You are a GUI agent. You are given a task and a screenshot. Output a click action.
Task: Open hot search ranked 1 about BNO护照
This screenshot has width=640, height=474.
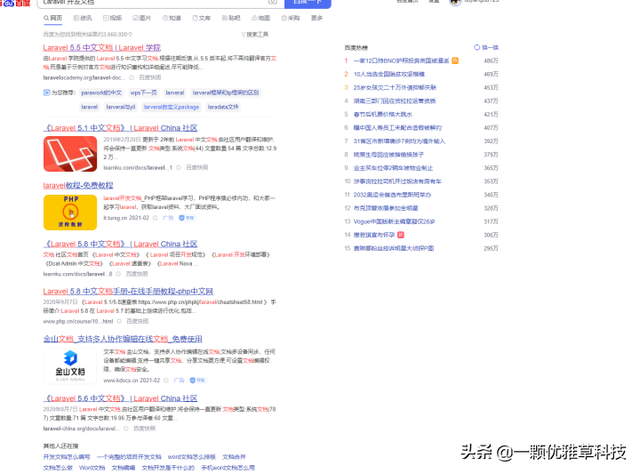(x=401, y=61)
